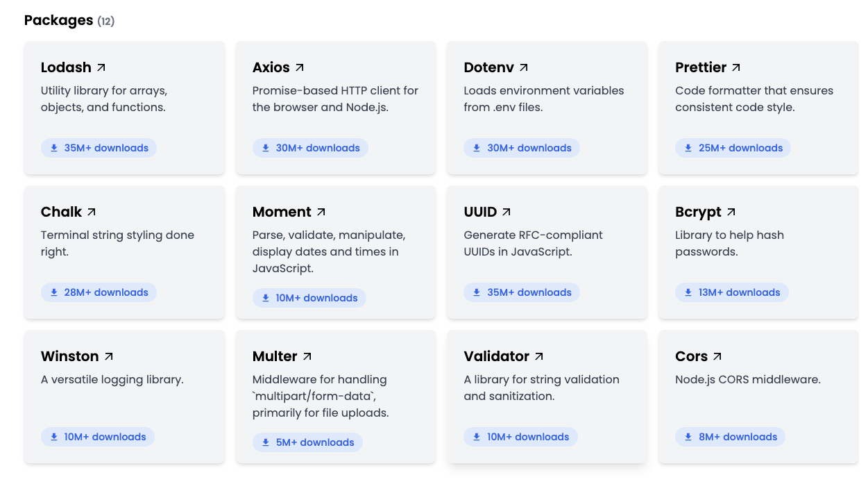
Task: Click the external-link arrow next to Axios
Action: (x=300, y=67)
